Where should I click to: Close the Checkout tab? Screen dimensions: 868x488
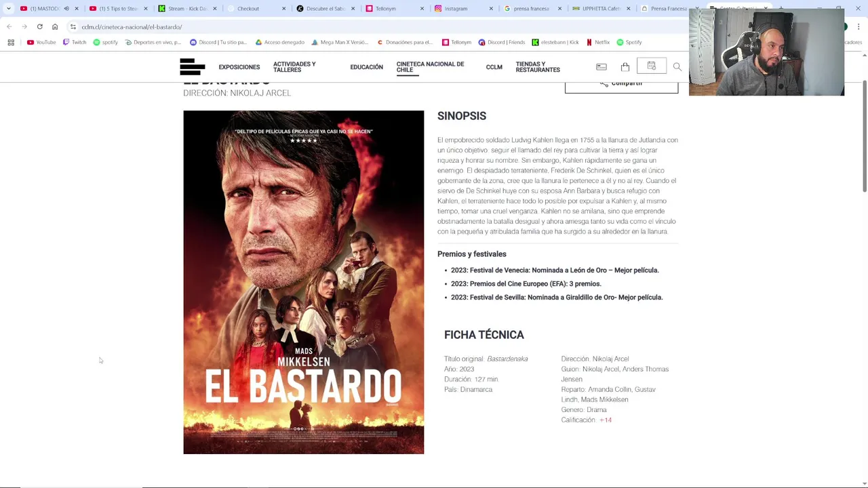pyautogui.click(x=283, y=8)
